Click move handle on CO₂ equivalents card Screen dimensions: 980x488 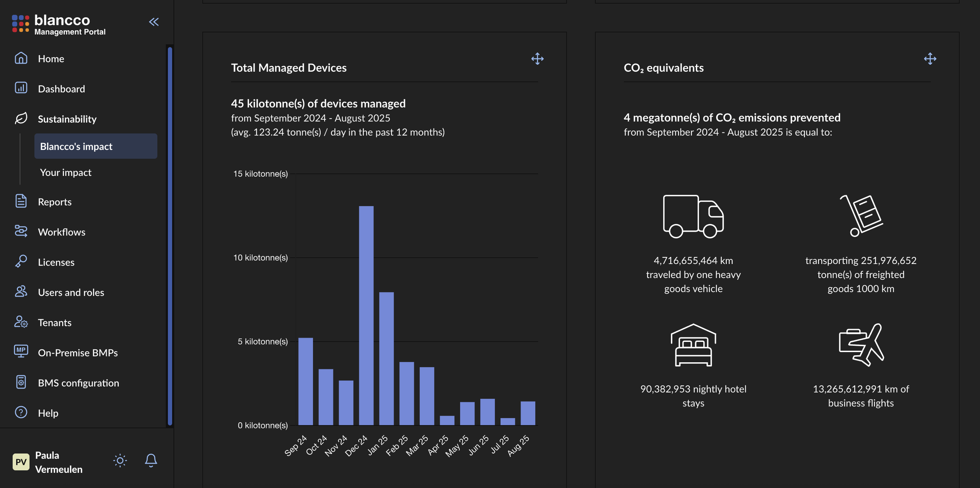930,59
